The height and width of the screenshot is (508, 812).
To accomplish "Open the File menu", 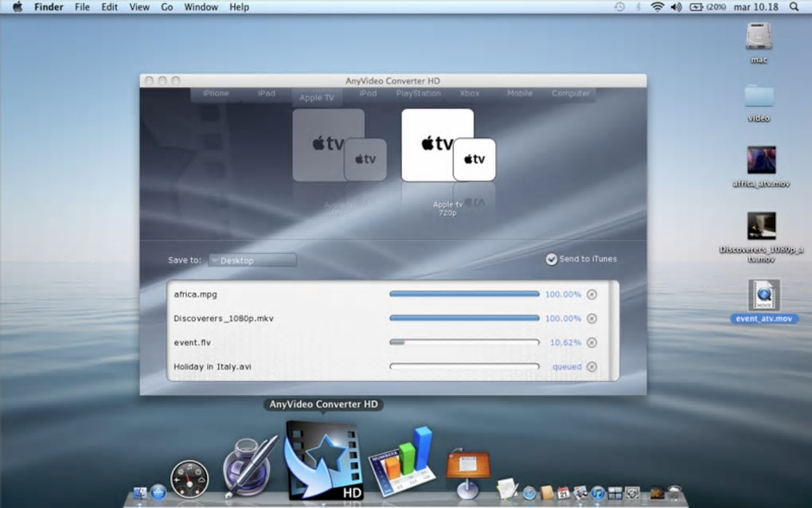I will tap(82, 6).
